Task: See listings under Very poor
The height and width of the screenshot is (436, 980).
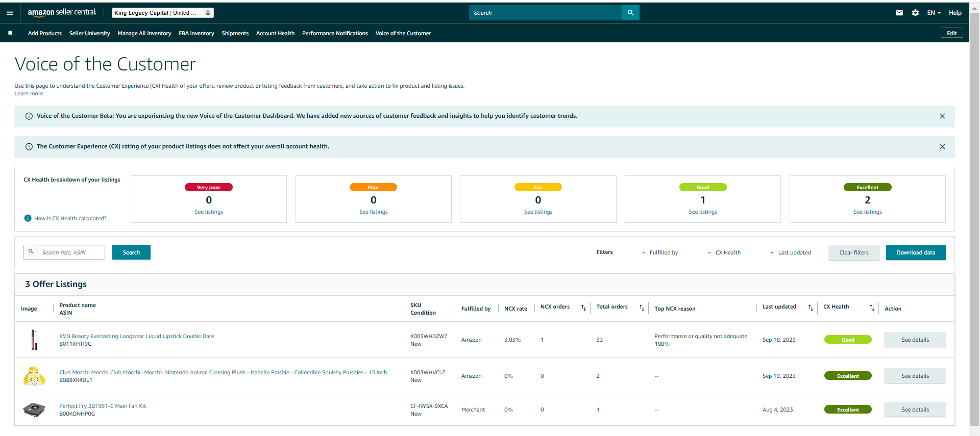Action: pyautogui.click(x=209, y=212)
